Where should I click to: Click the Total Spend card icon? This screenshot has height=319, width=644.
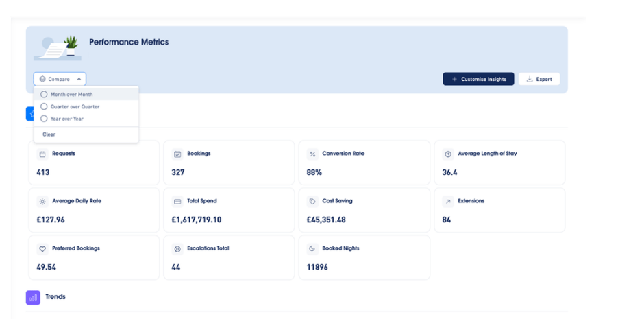[177, 202]
